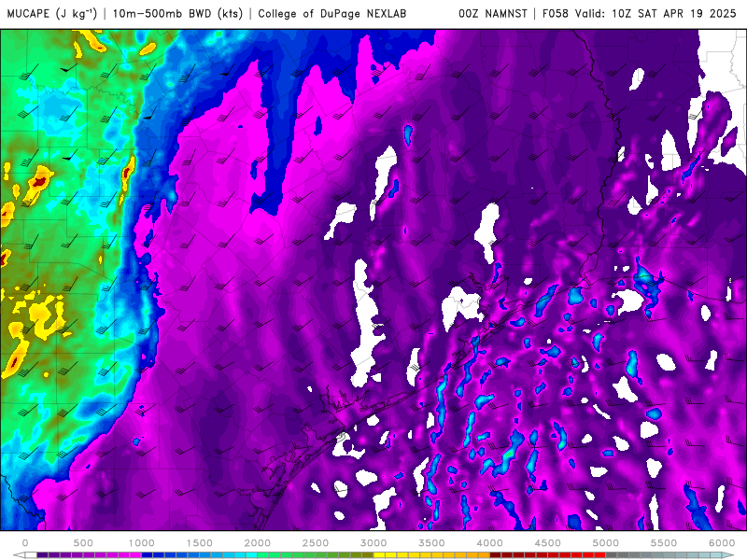Click the 500 value on the color scale
747x560 pixels.
click(83, 543)
